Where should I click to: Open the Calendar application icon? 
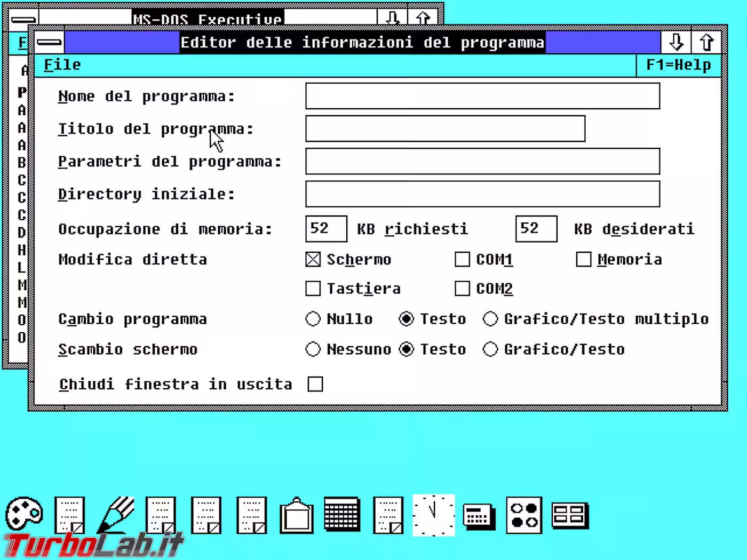[341, 515]
